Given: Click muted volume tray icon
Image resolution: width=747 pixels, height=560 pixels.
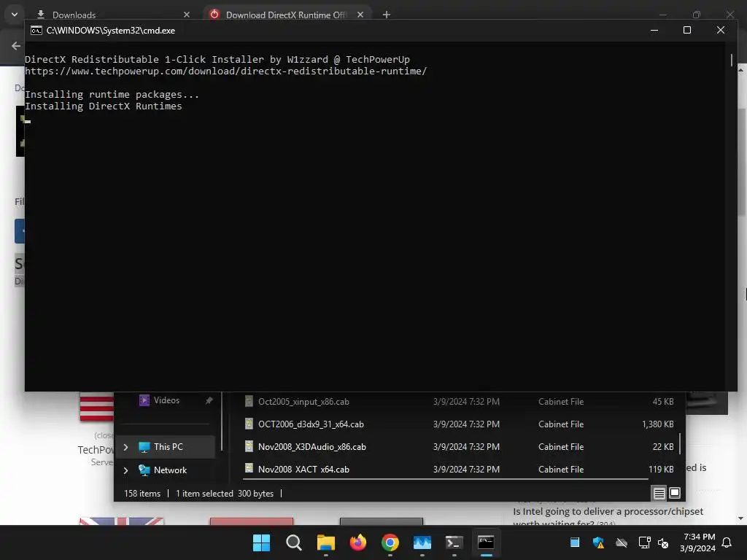Looking at the screenshot, I should [x=662, y=542].
